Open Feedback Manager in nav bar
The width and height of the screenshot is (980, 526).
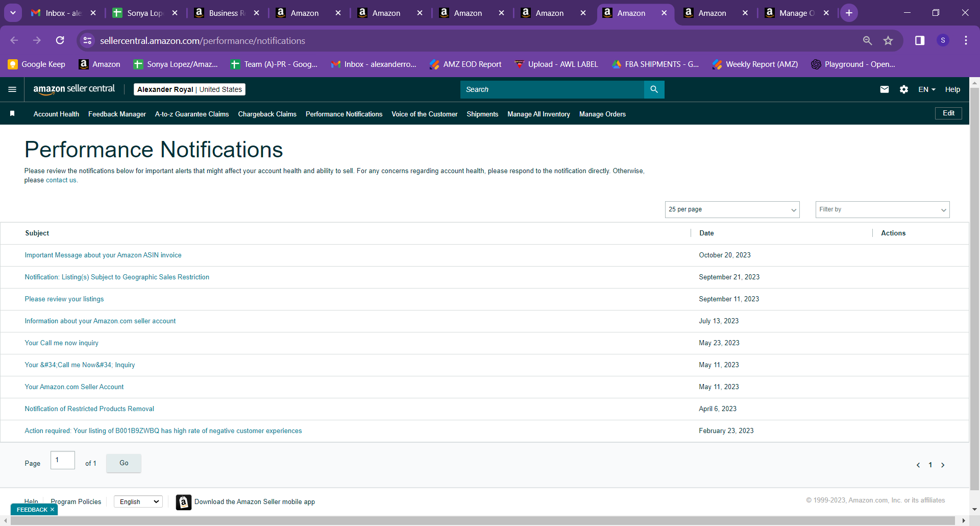pos(117,114)
